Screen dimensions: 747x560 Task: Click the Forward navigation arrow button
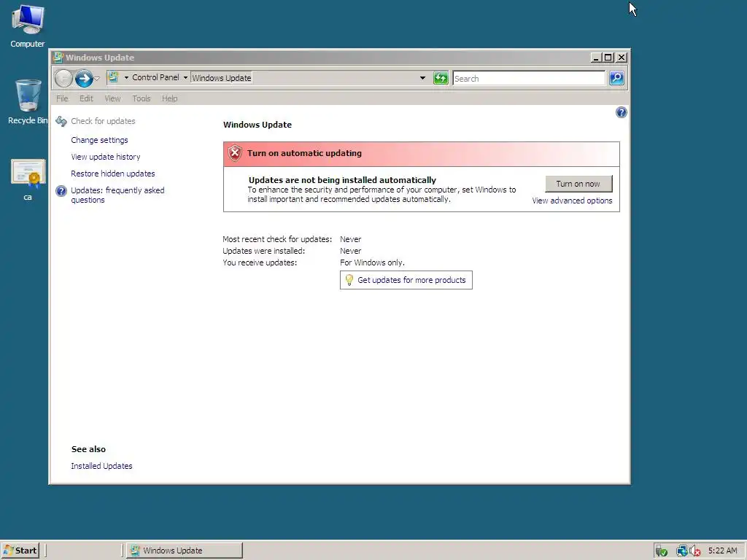coord(84,79)
